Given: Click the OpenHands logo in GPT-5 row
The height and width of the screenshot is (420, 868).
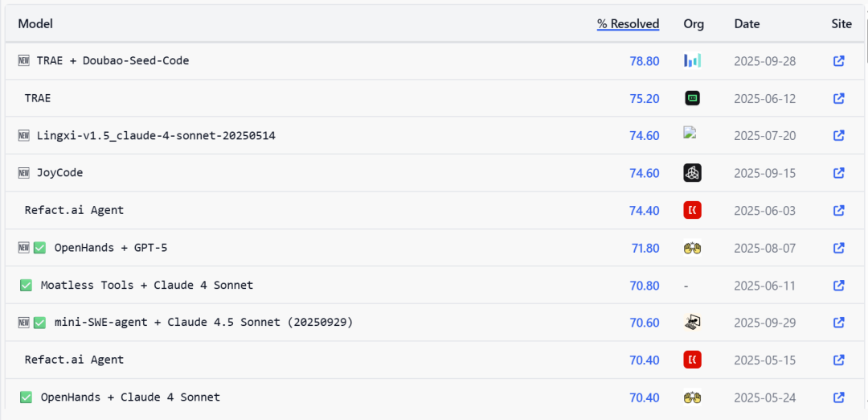Looking at the screenshot, I should 693,248.
